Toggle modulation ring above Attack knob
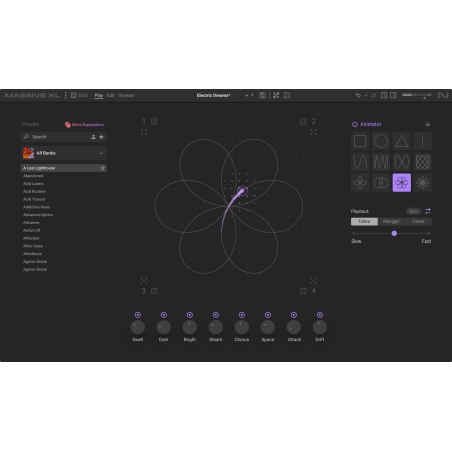Image resolution: width=452 pixels, height=452 pixels. coord(294,315)
